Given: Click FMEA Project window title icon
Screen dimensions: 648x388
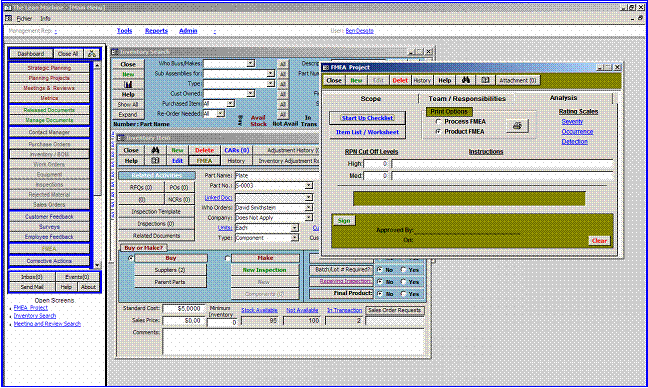Looking at the screenshot, I should [x=326, y=67].
